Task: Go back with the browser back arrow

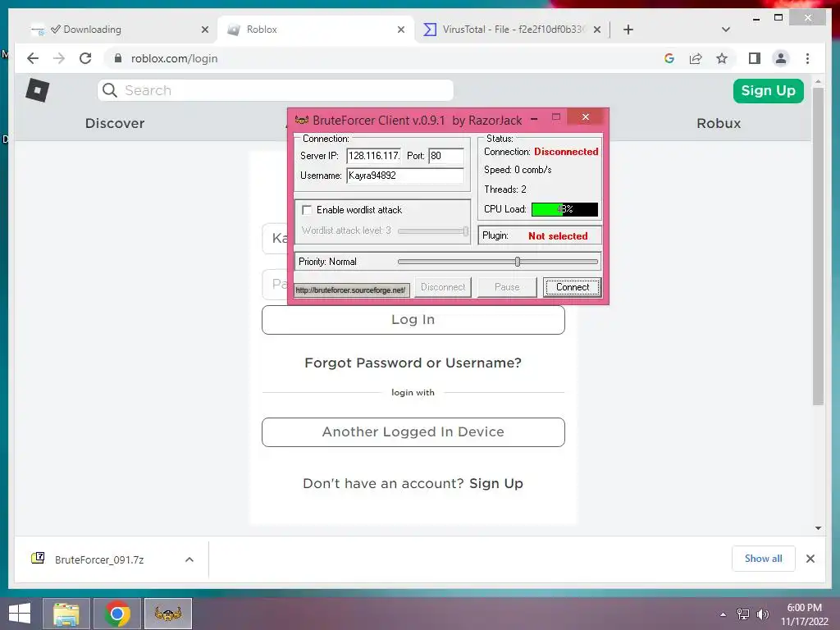Action: click(x=33, y=58)
